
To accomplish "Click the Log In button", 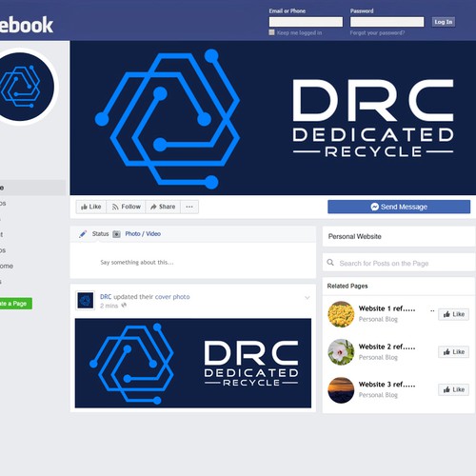I will coord(443,22).
